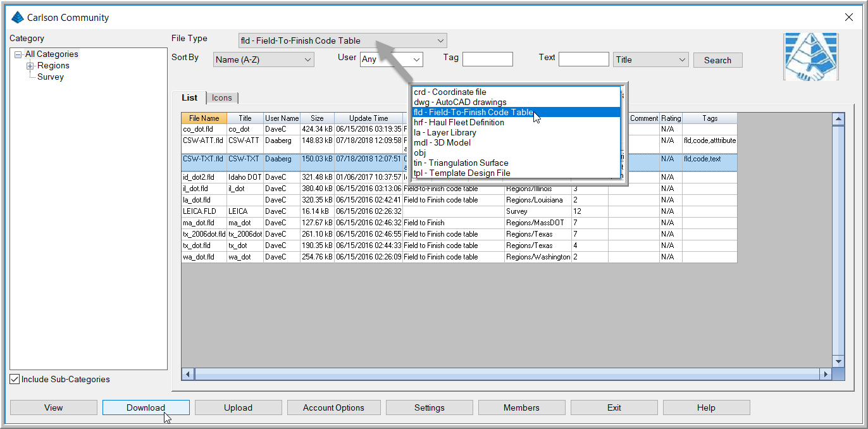Screen dimensions: 868x429
Task: Sort by the Size column header
Action: pyautogui.click(x=318, y=118)
